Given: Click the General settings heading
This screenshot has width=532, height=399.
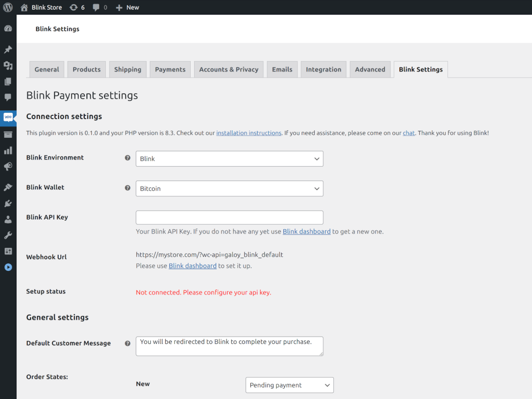Looking at the screenshot, I should coord(57,317).
